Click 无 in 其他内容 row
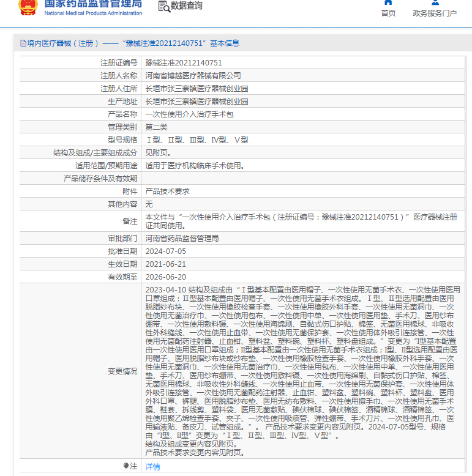This screenshot has height=476, width=472. coord(149,204)
